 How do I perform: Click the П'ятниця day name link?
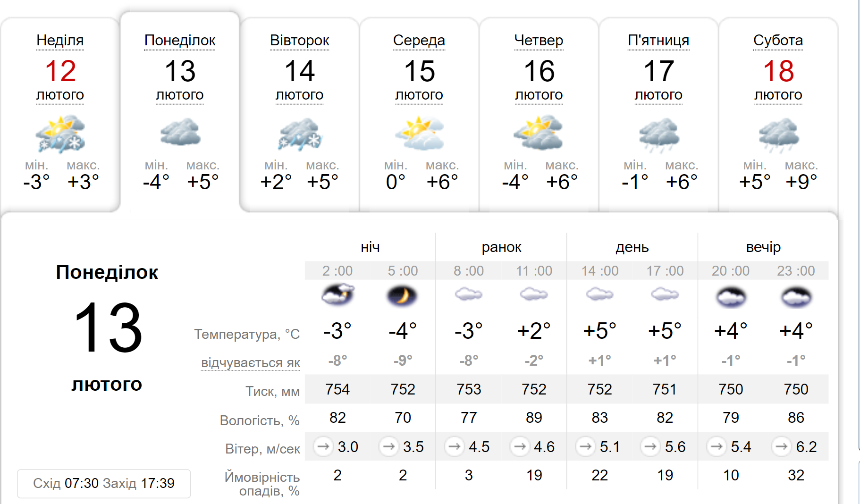(658, 41)
